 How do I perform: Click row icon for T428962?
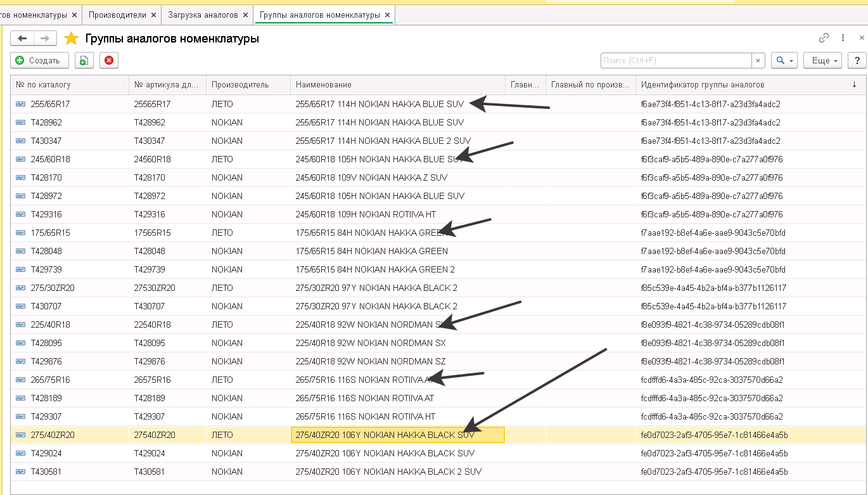point(21,122)
